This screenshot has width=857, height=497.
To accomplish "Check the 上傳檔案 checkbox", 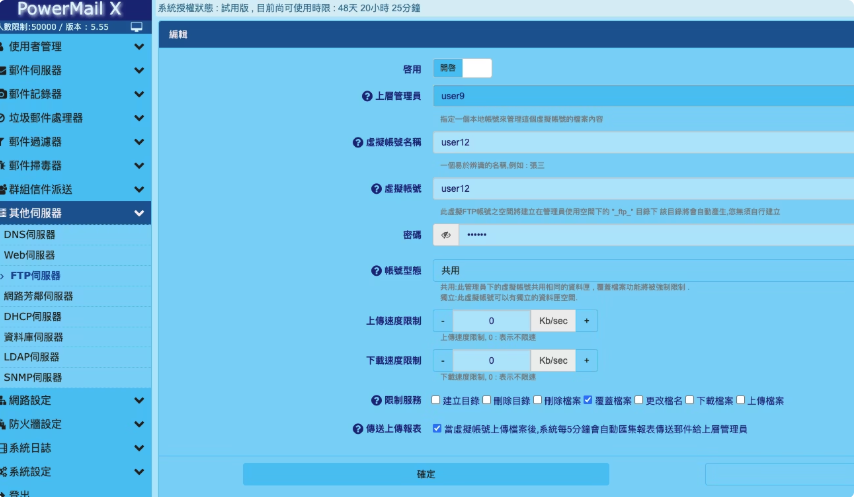I will (x=740, y=400).
